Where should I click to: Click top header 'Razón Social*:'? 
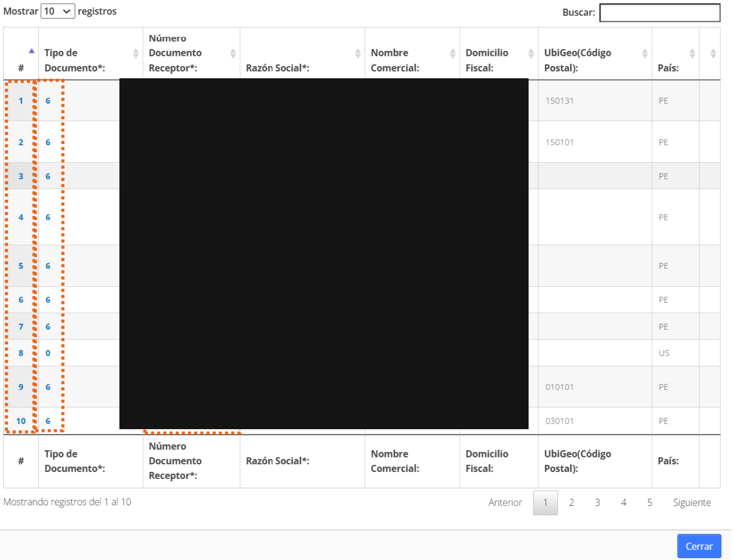pos(278,68)
